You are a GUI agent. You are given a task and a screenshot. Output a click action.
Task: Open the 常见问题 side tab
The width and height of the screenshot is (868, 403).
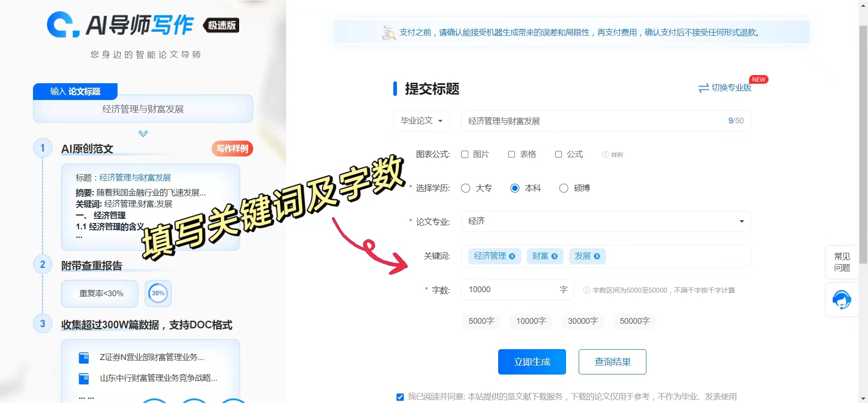click(842, 262)
